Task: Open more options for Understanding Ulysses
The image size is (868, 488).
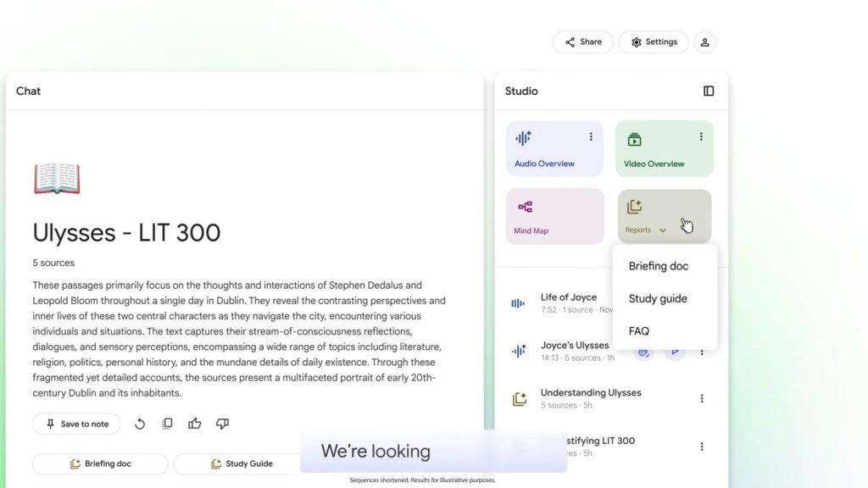Action: point(702,398)
